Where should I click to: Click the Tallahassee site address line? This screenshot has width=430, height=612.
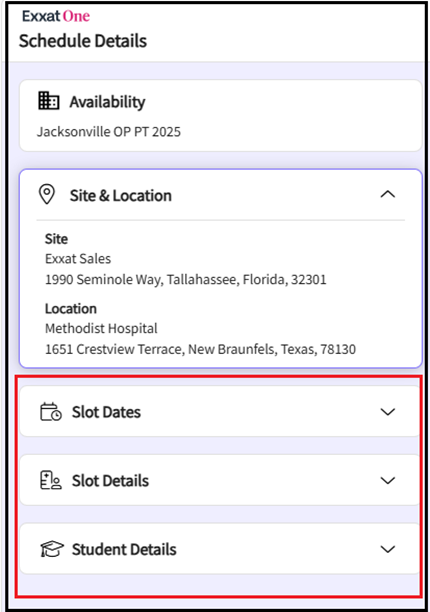click(x=186, y=279)
